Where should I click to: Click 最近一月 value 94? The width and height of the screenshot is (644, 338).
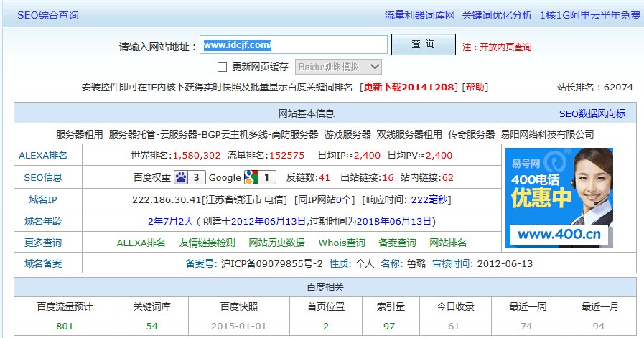click(x=599, y=326)
